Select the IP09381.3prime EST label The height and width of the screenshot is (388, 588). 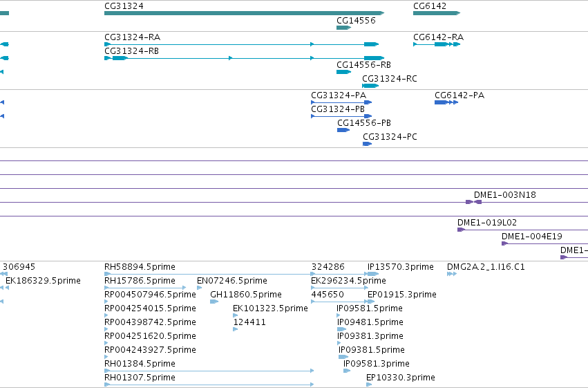pyautogui.click(x=370, y=336)
